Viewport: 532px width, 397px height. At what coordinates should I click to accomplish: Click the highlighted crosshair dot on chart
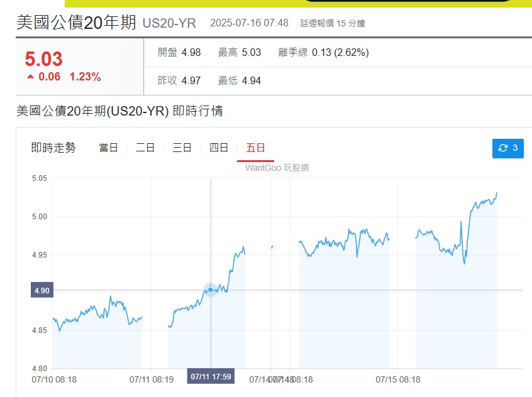pos(211,290)
